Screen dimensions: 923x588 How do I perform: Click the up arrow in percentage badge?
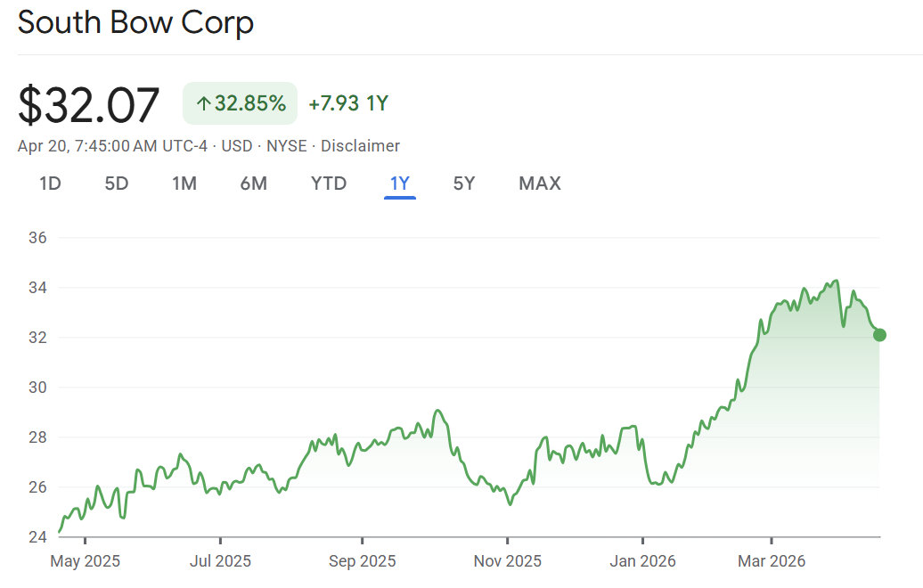(203, 104)
